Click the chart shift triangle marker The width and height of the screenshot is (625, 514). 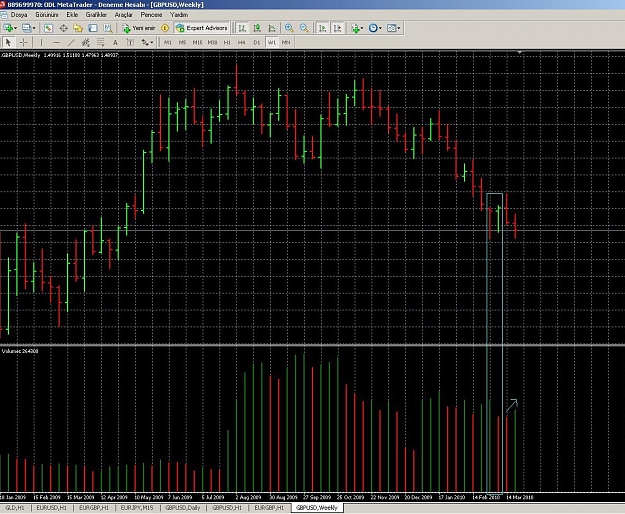[519, 53]
